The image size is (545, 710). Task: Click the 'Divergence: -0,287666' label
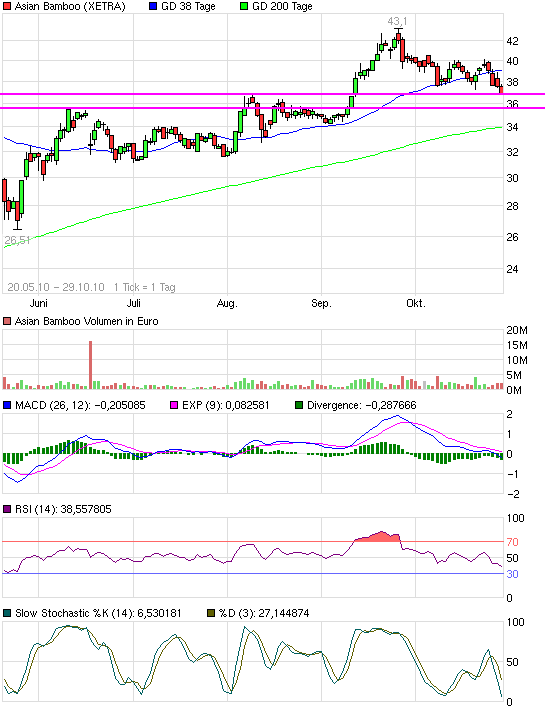pos(362,405)
